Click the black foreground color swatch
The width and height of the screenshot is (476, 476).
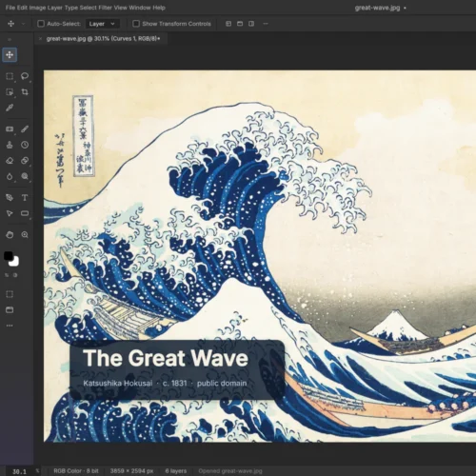click(8, 255)
